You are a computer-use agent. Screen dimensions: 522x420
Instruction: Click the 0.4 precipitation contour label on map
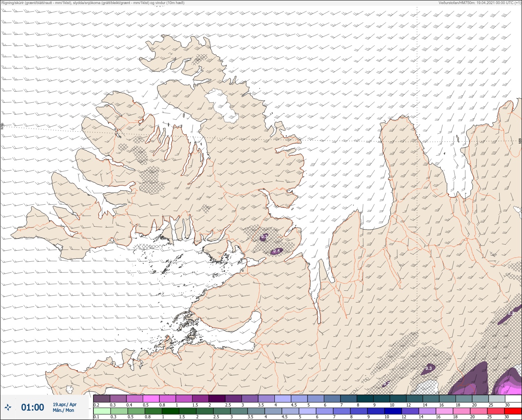pos(276,251)
